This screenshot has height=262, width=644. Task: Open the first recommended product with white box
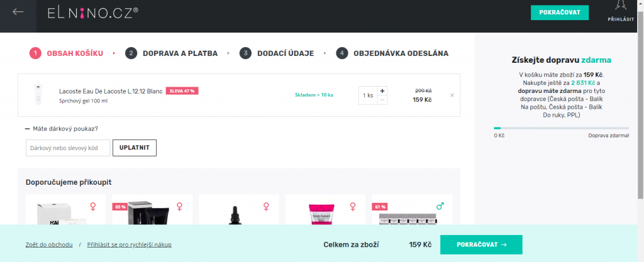(x=65, y=209)
